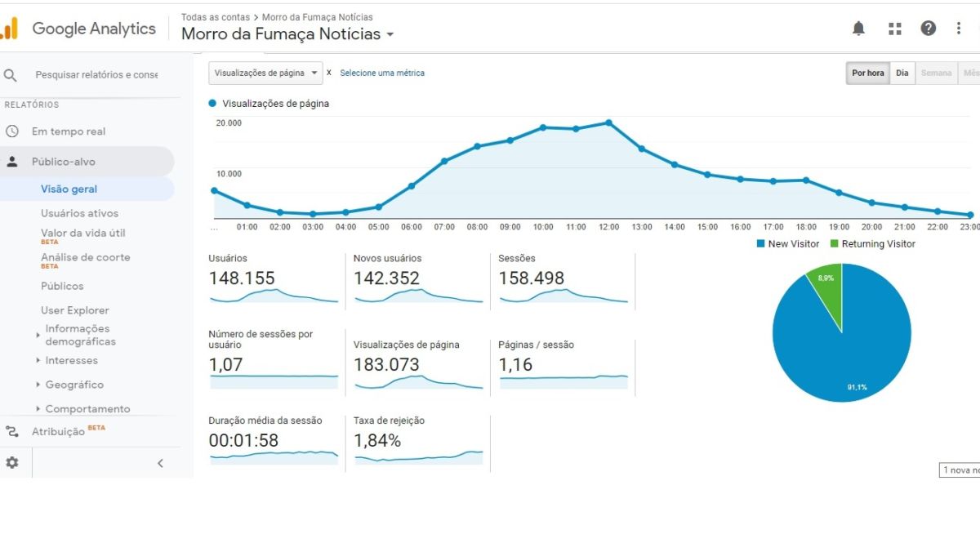Click Todas as contas breadcrumb
This screenshot has width=980, height=552.
click(216, 17)
